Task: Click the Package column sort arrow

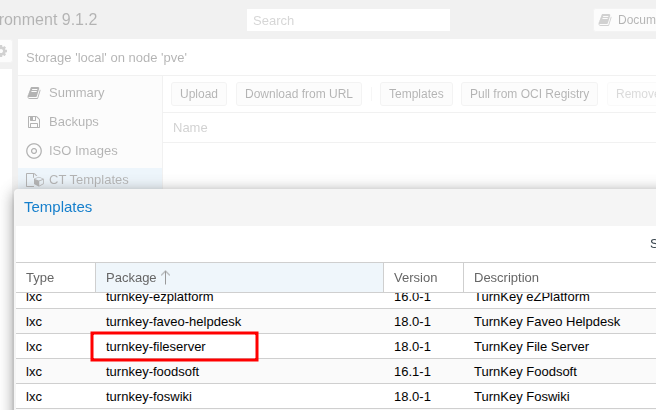Action: click(x=166, y=277)
